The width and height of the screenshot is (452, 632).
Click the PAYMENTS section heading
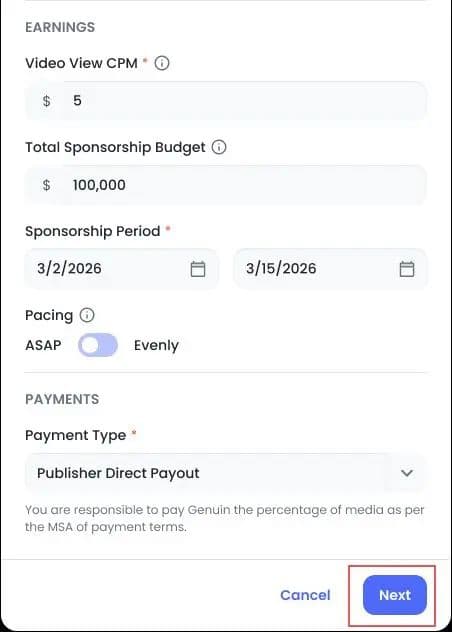62,399
